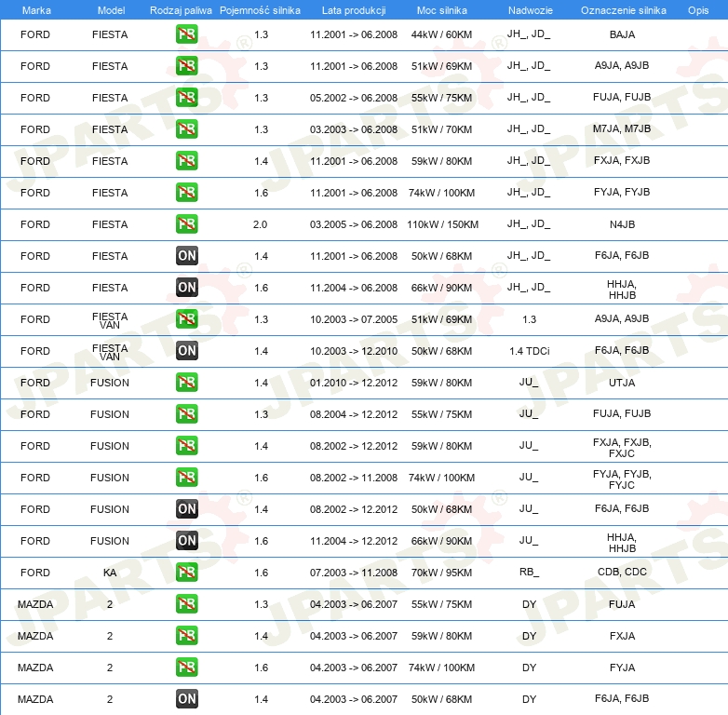Click production dates 03.2003 -> 06.2008
This screenshot has height=715, width=728.
pyautogui.click(x=354, y=129)
